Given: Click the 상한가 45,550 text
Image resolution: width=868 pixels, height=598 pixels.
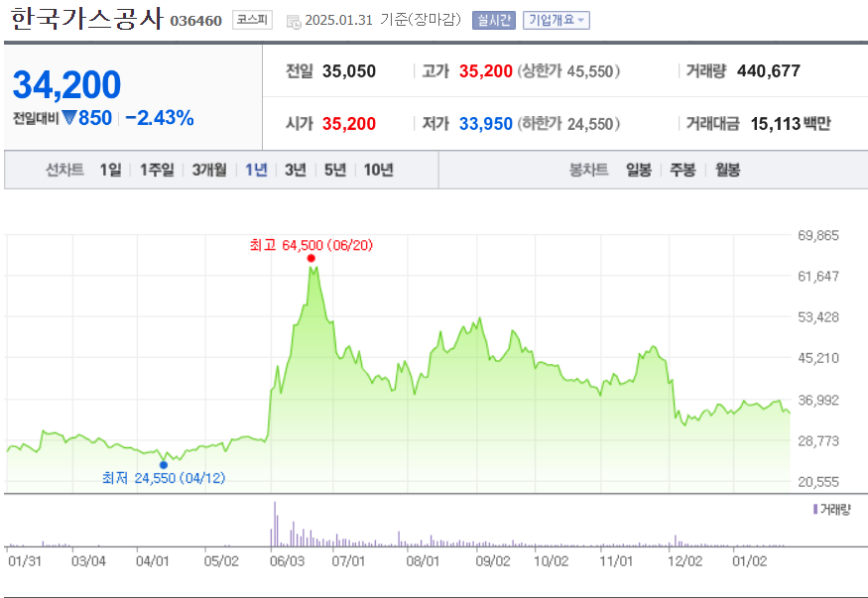Looking at the screenshot, I should pyautogui.click(x=568, y=70).
